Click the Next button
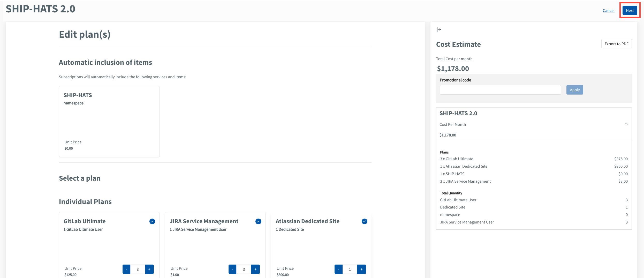Image resolution: width=644 pixels, height=278 pixels. point(630,10)
